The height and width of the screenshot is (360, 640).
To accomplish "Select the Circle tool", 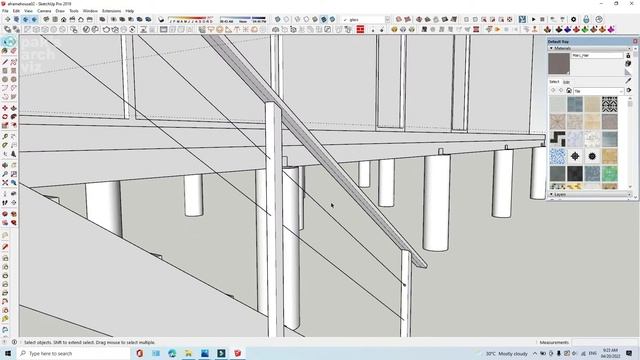I will tap(5, 79).
